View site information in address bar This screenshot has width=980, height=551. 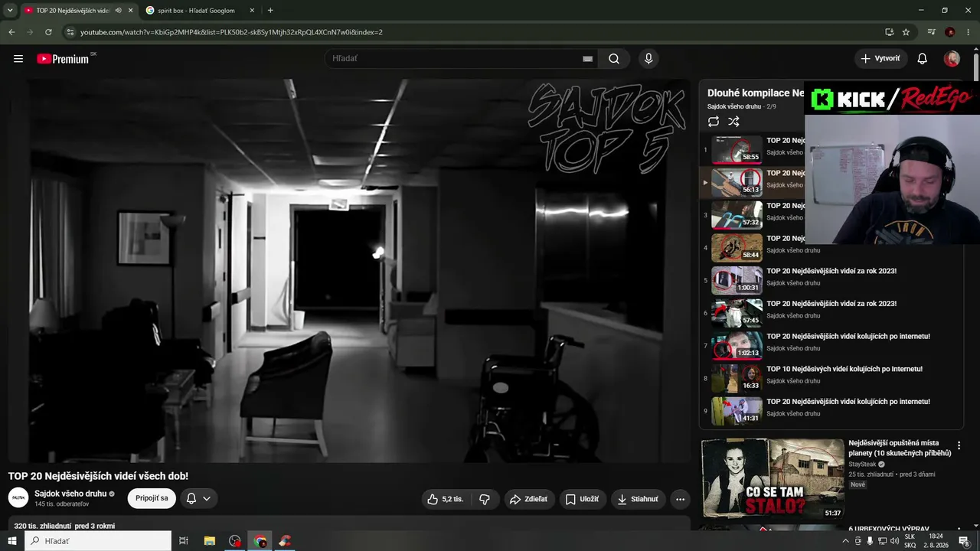coord(70,32)
